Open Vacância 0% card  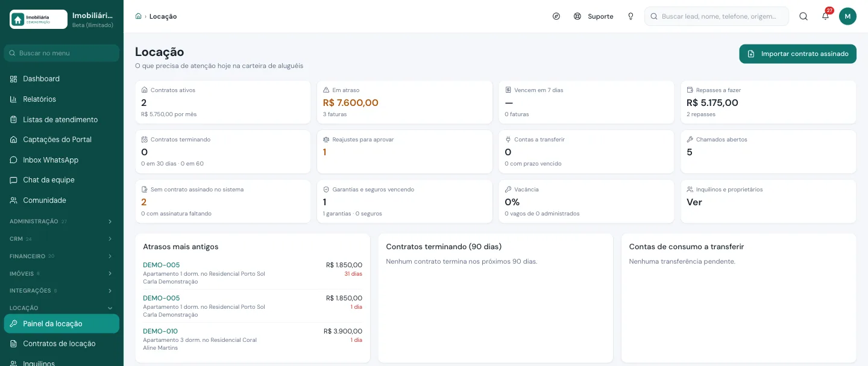tap(587, 202)
